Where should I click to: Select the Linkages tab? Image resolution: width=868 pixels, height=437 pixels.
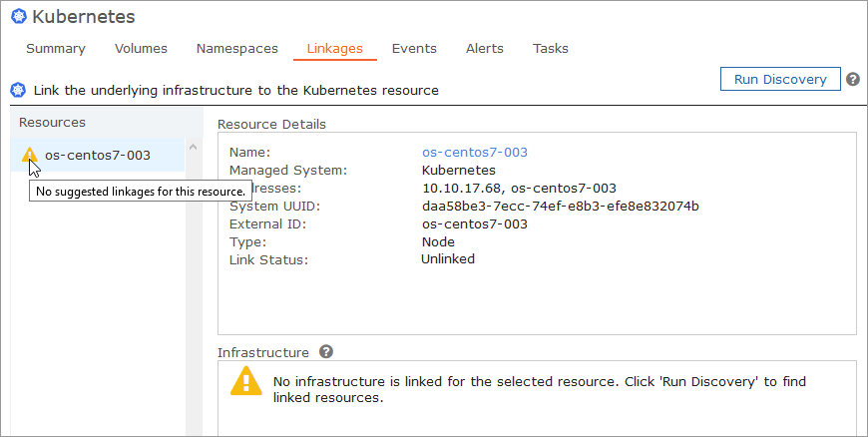click(335, 49)
